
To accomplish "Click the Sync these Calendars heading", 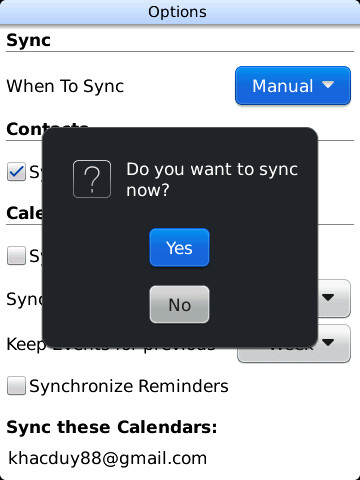I will [x=112, y=427].
